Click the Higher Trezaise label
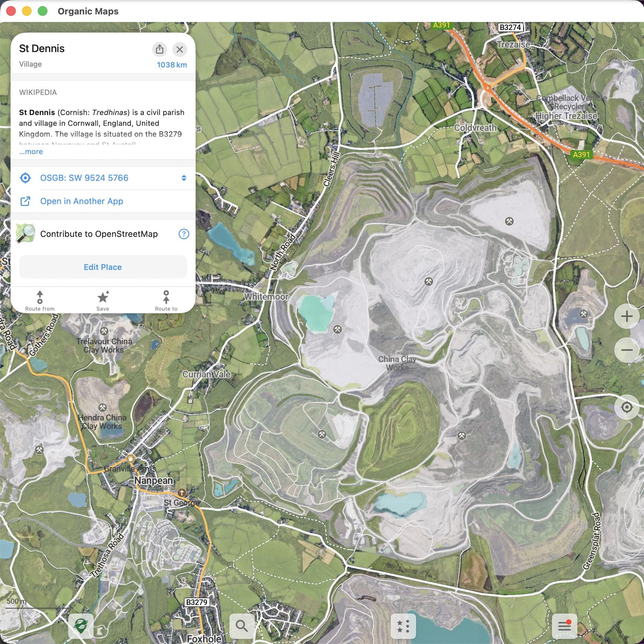This screenshot has height=644, width=644. point(566,116)
